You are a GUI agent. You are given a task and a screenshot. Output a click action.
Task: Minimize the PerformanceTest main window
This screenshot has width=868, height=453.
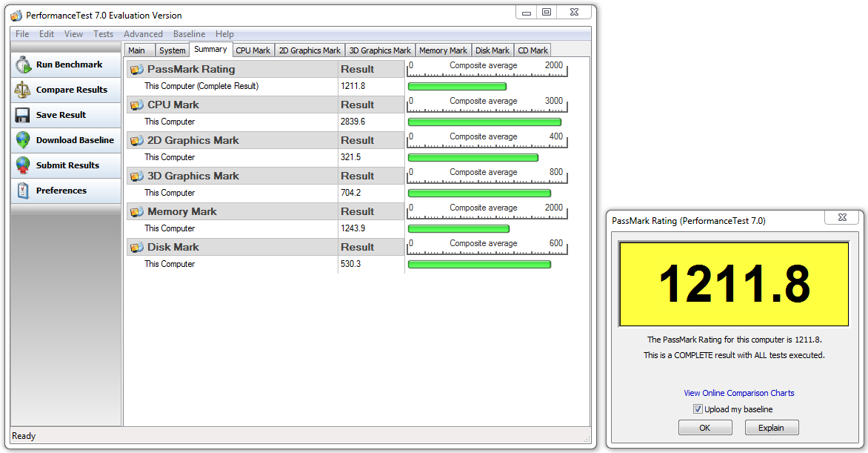coord(527,12)
